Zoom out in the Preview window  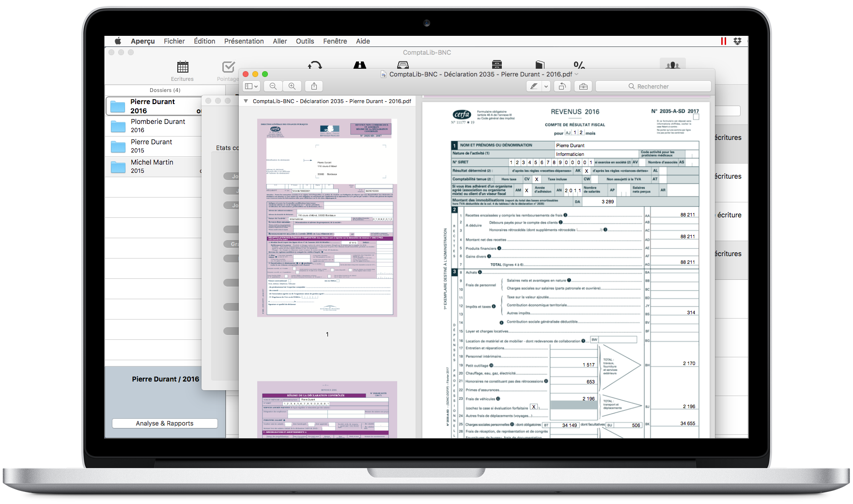point(273,86)
